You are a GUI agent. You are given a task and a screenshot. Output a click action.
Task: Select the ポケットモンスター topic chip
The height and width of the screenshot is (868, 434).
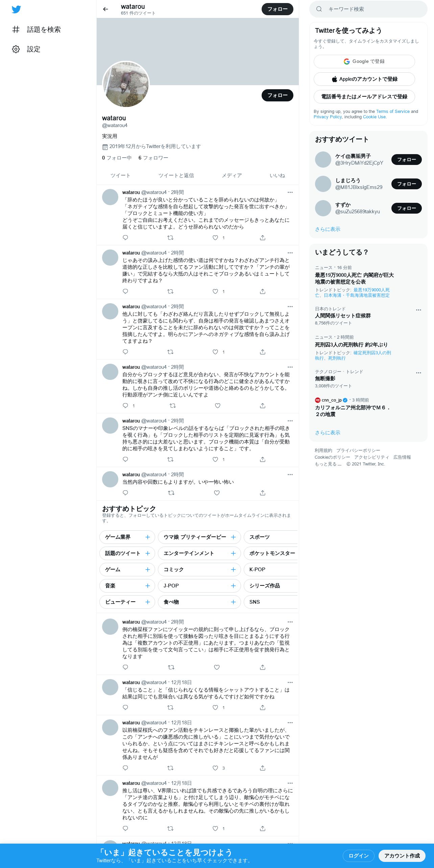pos(271,553)
